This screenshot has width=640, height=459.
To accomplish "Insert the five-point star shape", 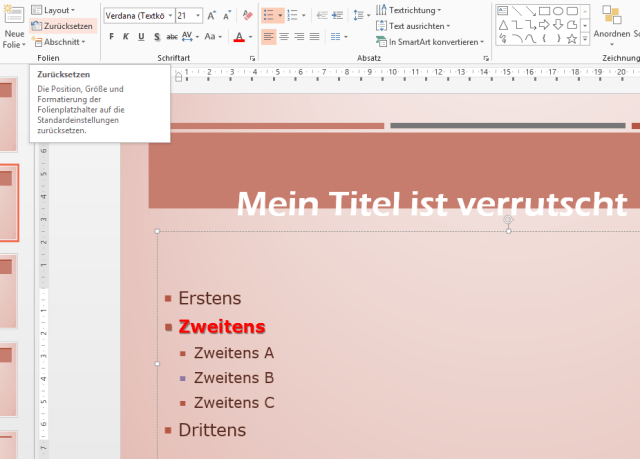I will [572, 39].
